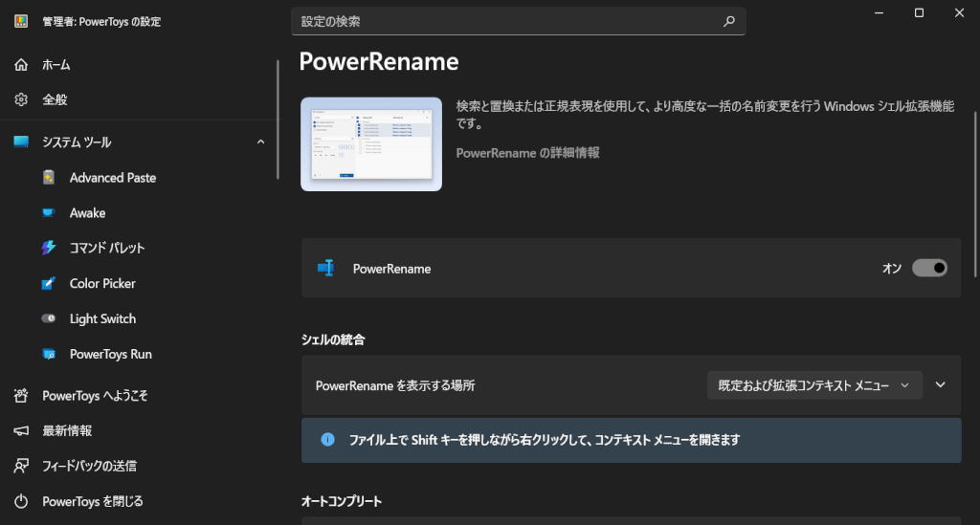Image resolution: width=980 pixels, height=525 pixels.
Task: Go to ホーム in the sidebar
Action: pyautogui.click(x=56, y=65)
